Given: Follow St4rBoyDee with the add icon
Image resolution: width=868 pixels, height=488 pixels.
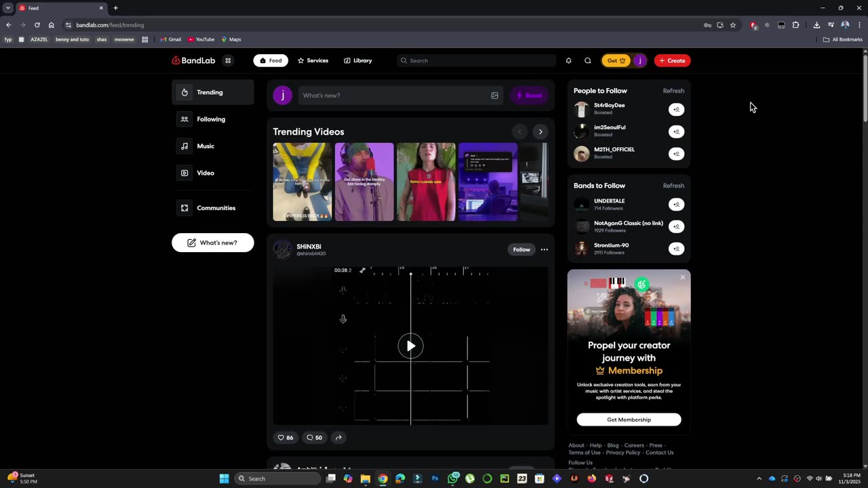Looking at the screenshot, I should pyautogui.click(x=676, y=109).
